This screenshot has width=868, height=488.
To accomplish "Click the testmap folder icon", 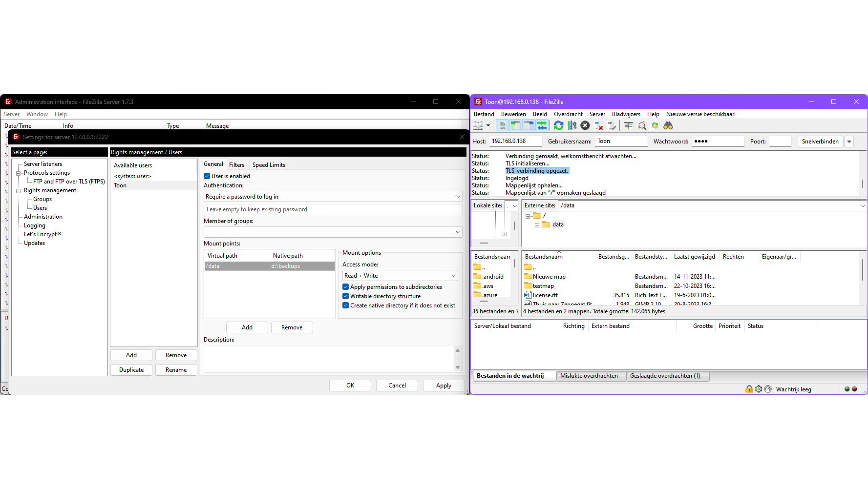I will click(528, 285).
